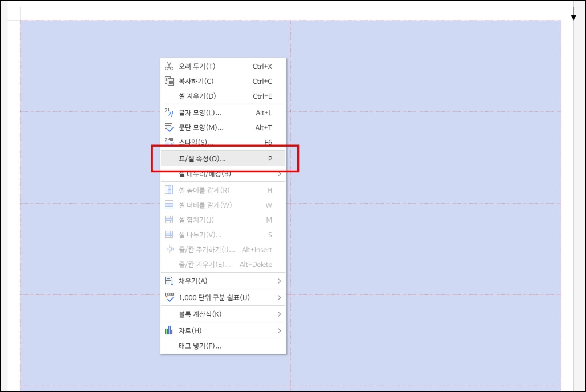
Task: Click the merge cells icon beside 셀 합치기
Action: 168,220
